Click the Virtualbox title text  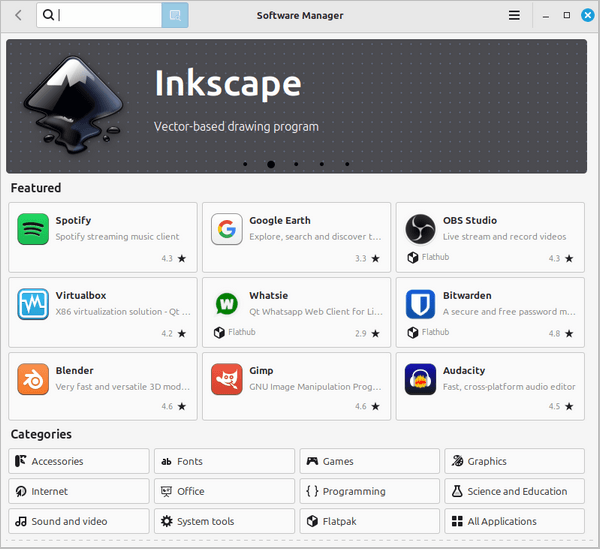81,295
